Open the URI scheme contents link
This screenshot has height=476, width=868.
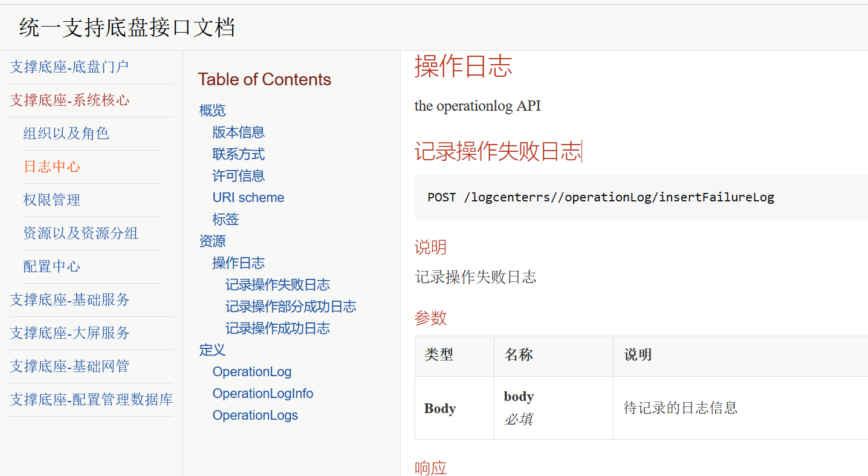pyautogui.click(x=248, y=197)
